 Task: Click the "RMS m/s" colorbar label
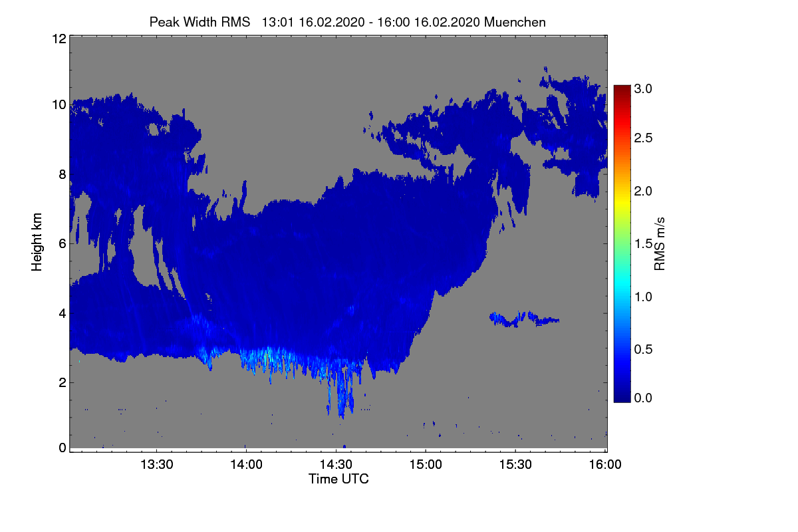(659, 243)
